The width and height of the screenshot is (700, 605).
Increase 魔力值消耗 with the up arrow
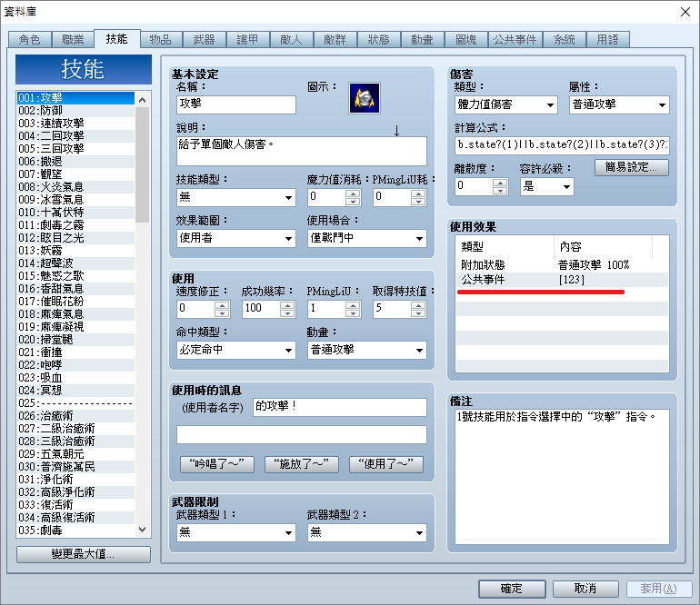coord(353,193)
